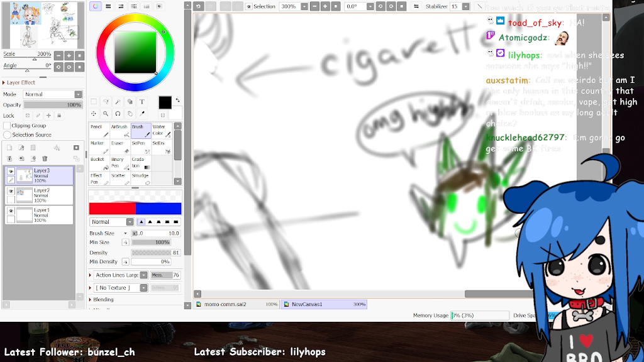Hide Layer1 using its eye icon

coord(11,211)
